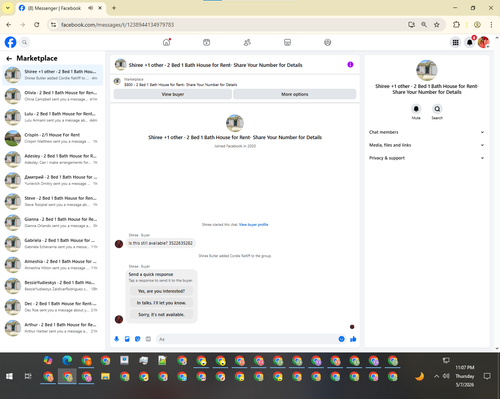This screenshot has width=500, height=399.
Task: Open the View buyer profile link
Action: pyautogui.click(x=253, y=225)
